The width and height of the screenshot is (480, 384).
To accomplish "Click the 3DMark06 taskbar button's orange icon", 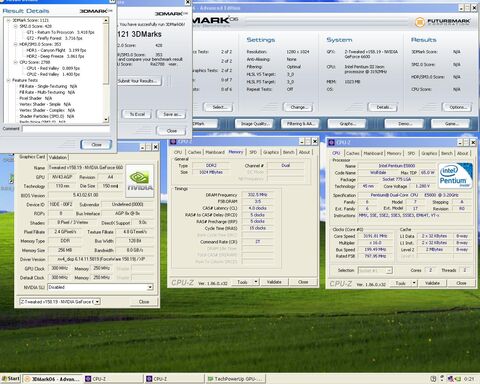I will point(28,379).
